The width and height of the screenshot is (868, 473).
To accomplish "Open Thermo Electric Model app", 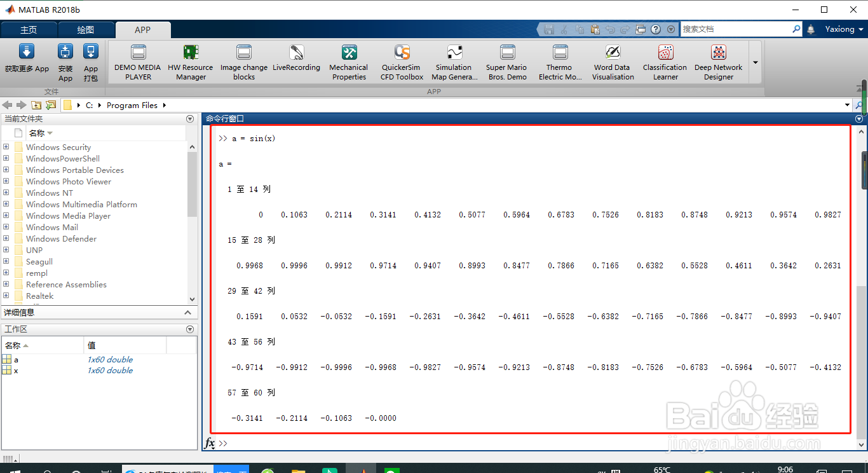I will (560, 62).
